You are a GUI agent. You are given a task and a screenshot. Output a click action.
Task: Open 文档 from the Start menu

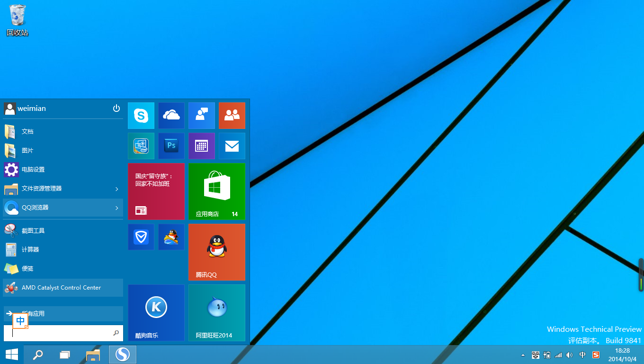(x=63, y=131)
